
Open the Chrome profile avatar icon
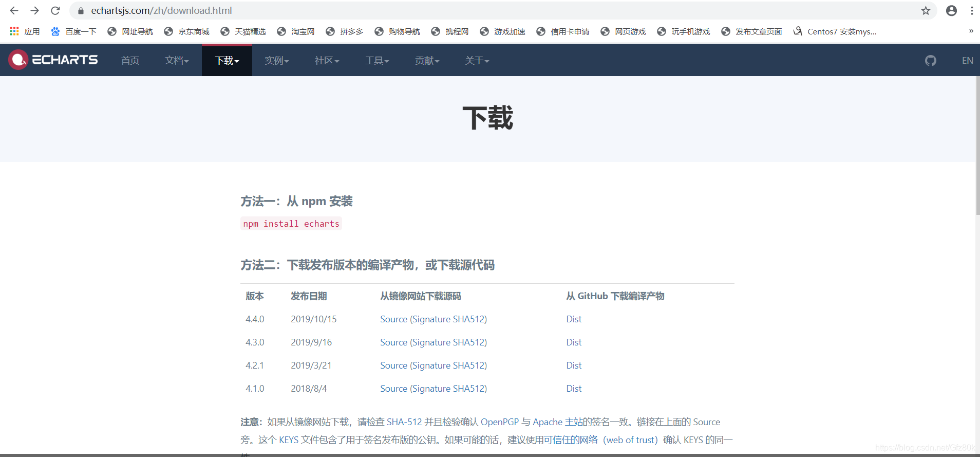tap(951, 10)
